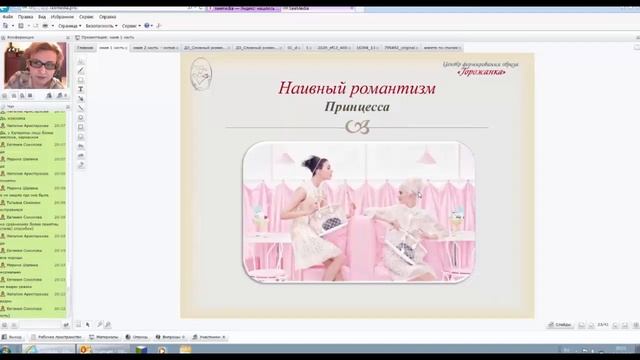Select the line drawing tool
This screenshot has height=360, width=640.
pyautogui.click(x=81, y=108)
